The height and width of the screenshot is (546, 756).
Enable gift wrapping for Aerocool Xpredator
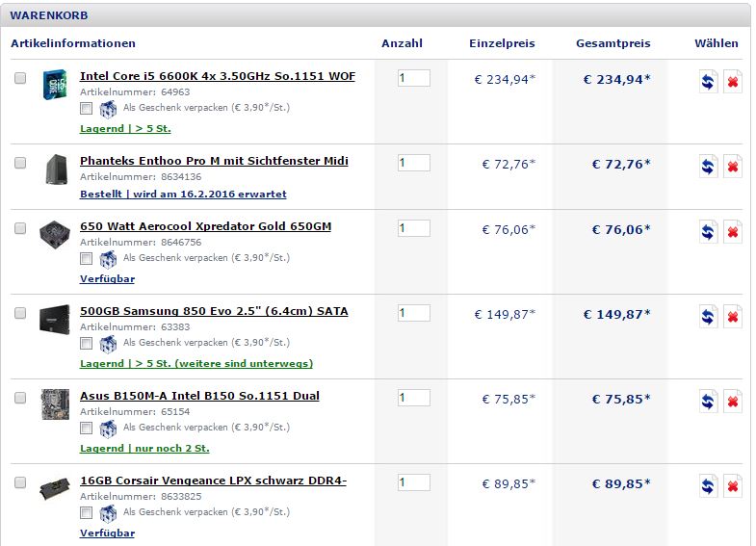(87, 259)
